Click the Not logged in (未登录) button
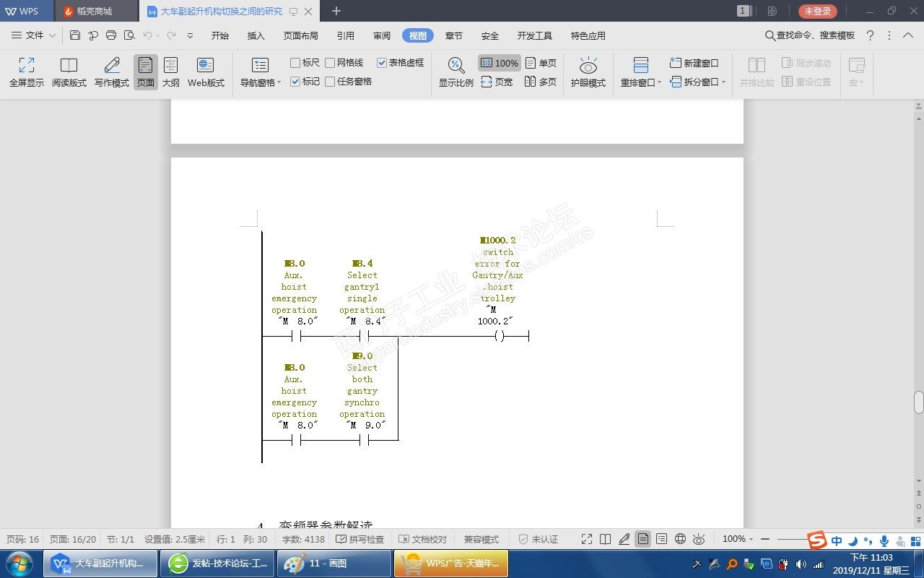The image size is (924, 578). [x=818, y=11]
